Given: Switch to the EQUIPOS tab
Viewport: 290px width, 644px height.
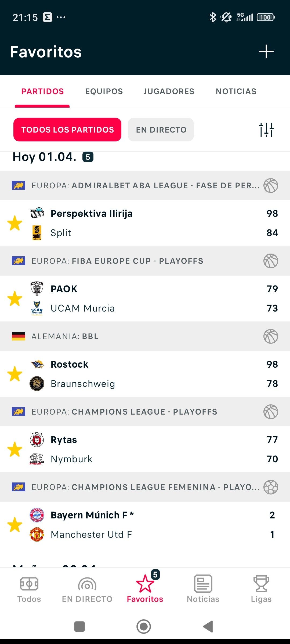Looking at the screenshot, I should pyautogui.click(x=104, y=92).
